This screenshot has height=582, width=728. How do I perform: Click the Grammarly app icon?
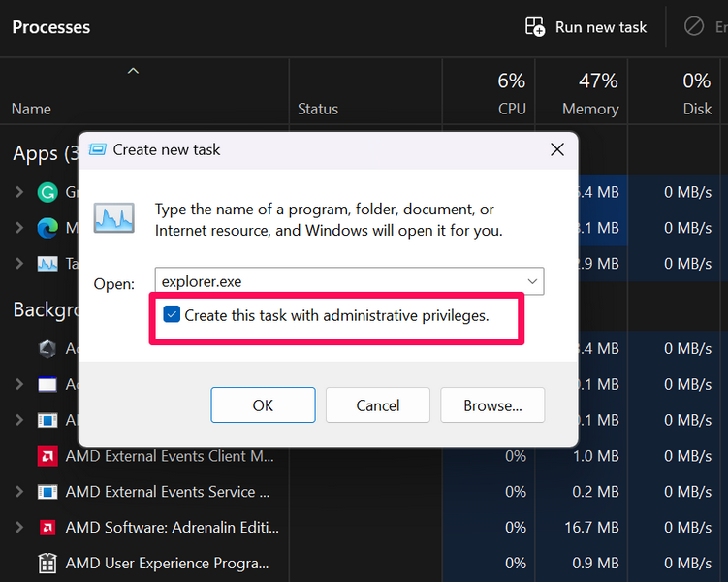point(47,192)
